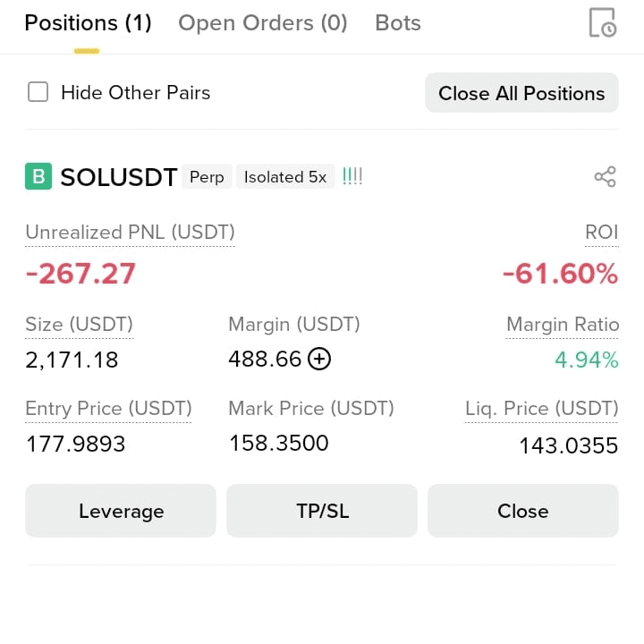Click the green B buy badge
Screen dimensions: 644x644
[38, 176]
